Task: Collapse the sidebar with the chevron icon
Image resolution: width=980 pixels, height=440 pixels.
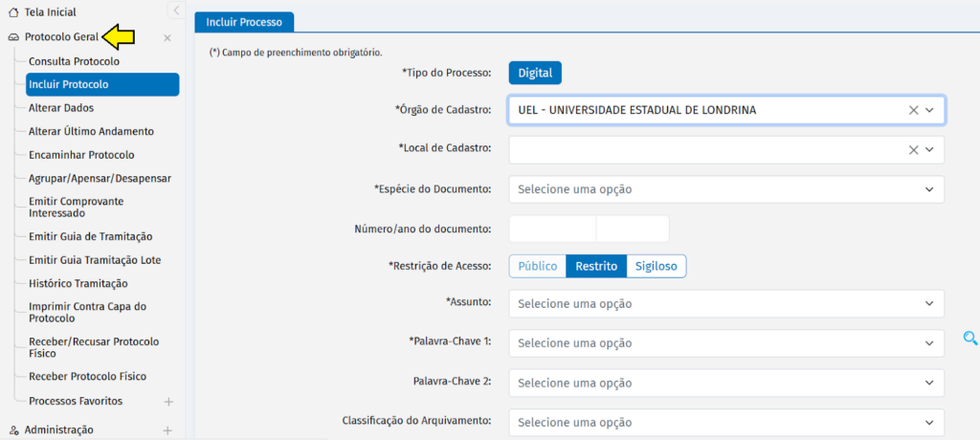Action: [176, 11]
